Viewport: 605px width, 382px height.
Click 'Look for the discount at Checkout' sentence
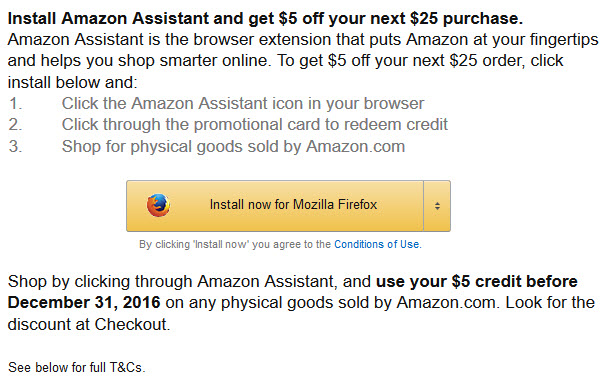point(301,313)
